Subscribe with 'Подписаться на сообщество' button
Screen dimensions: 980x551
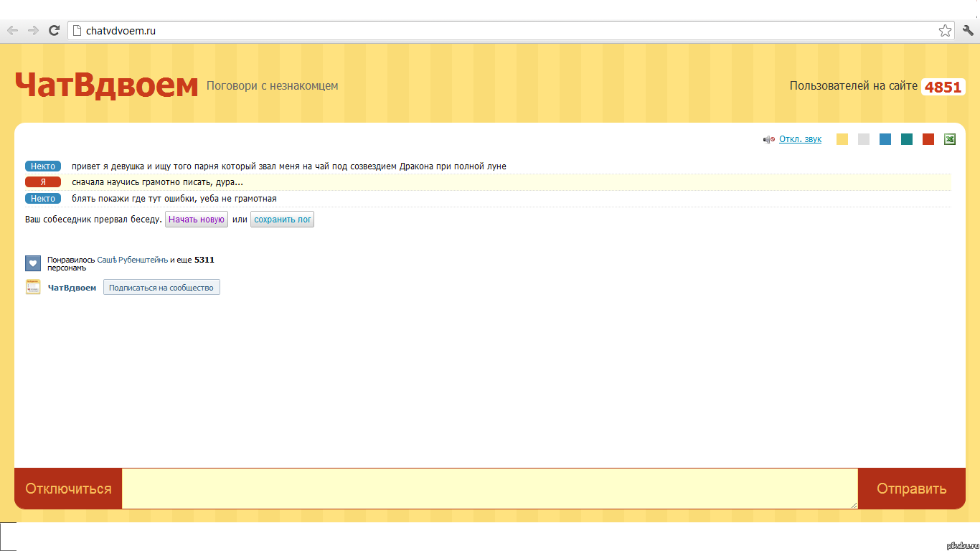tap(161, 288)
